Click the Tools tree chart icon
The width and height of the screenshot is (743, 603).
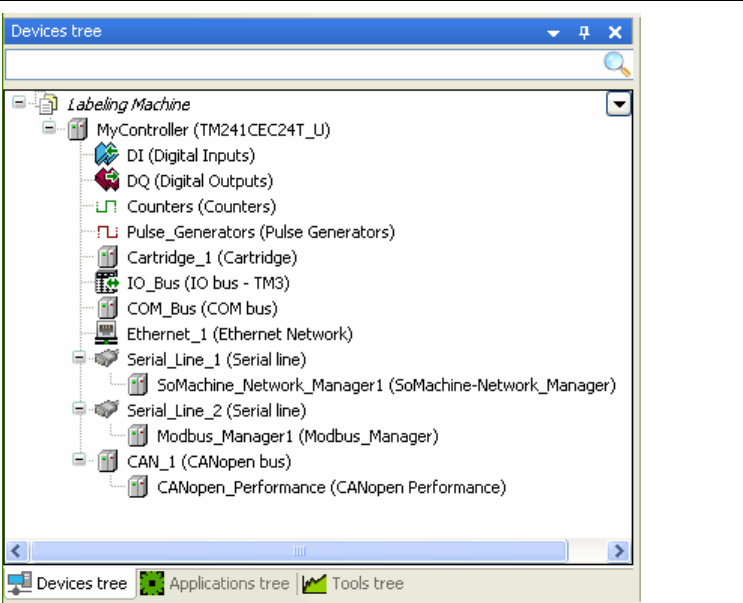coord(314,584)
